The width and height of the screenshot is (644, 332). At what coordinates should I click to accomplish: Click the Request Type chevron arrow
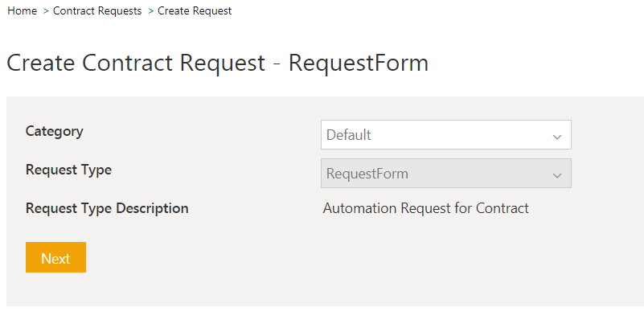pos(556,174)
